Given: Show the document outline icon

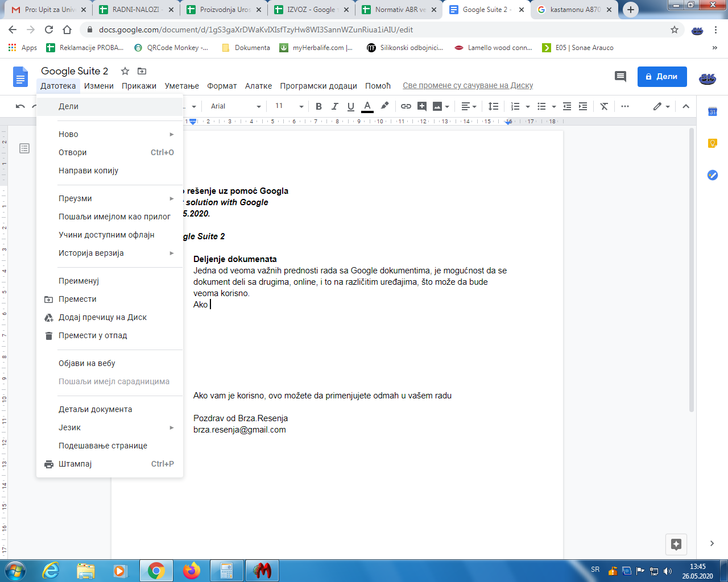Looking at the screenshot, I should [24, 148].
